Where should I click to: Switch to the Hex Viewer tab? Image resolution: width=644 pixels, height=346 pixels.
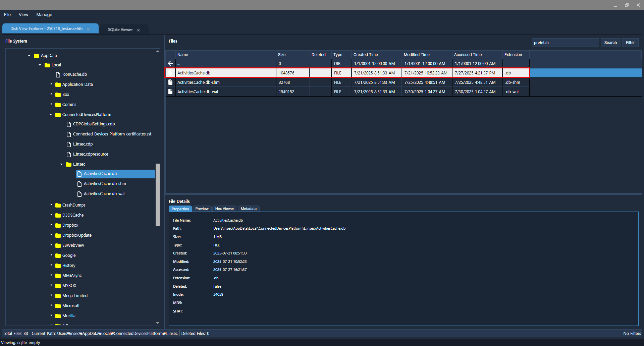pyautogui.click(x=224, y=209)
